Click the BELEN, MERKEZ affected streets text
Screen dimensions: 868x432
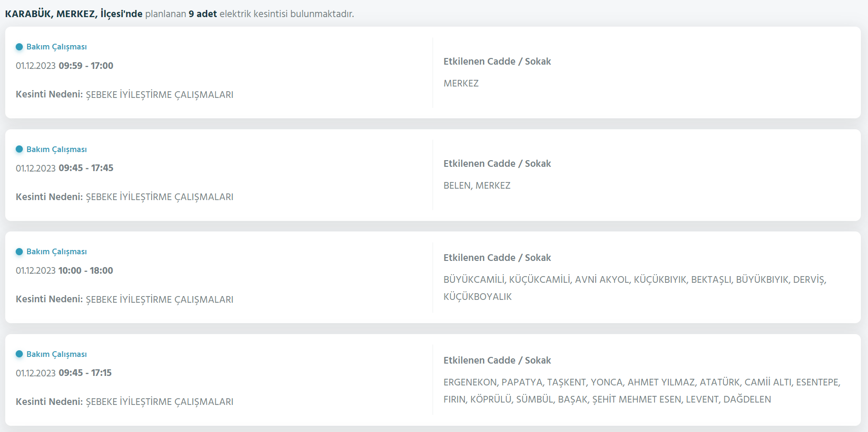coord(477,185)
